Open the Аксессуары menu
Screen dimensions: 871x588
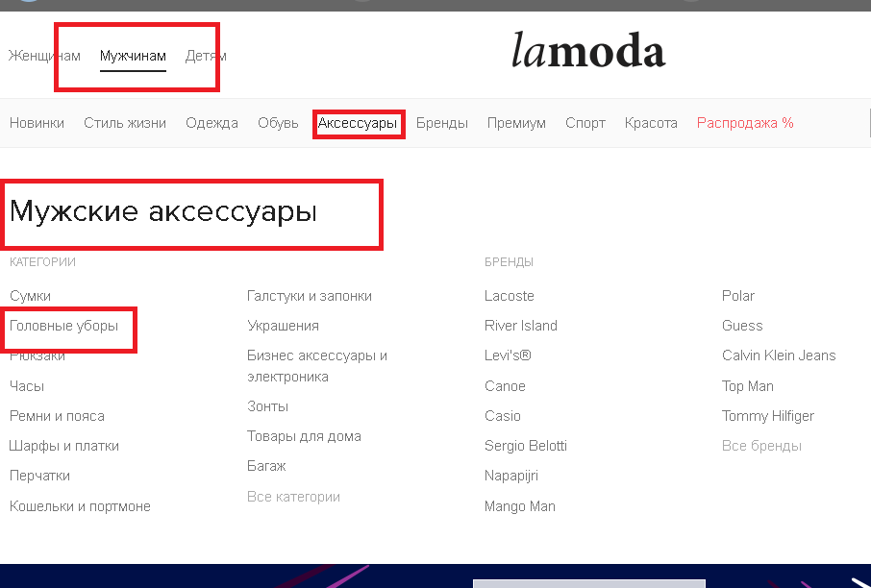coord(358,123)
